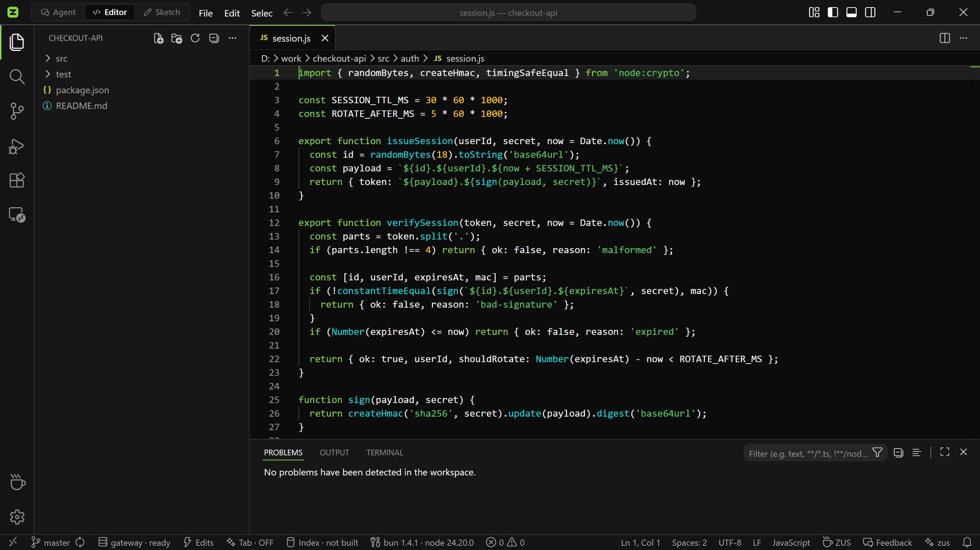The height and width of the screenshot is (550, 980).
Task: Switch to Sketch mode
Action: click(162, 12)
